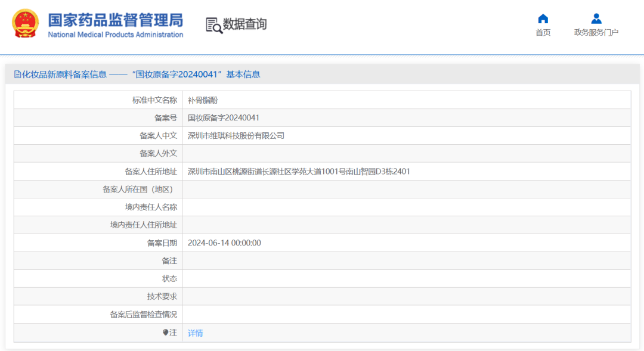Screen dimensions: 644x351
Task: Click the 备案人中文 label
Action: pos(158,136)
